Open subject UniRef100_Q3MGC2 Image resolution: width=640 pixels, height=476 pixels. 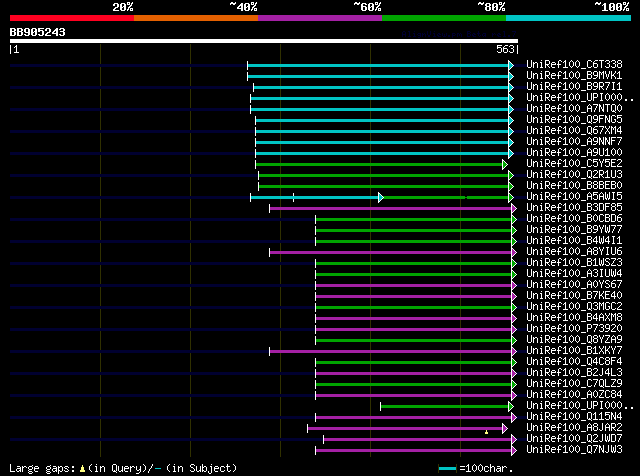pos(574,307)
